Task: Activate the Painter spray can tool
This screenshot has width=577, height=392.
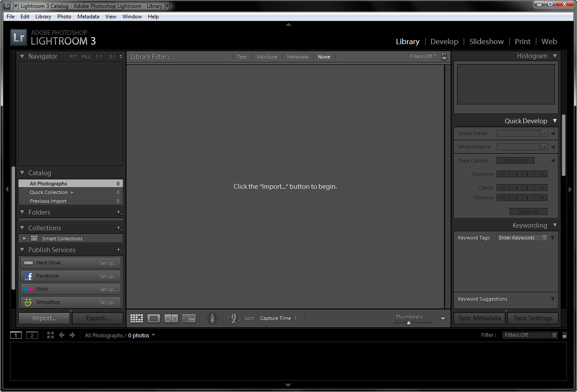Action: (x=212, y=318)
